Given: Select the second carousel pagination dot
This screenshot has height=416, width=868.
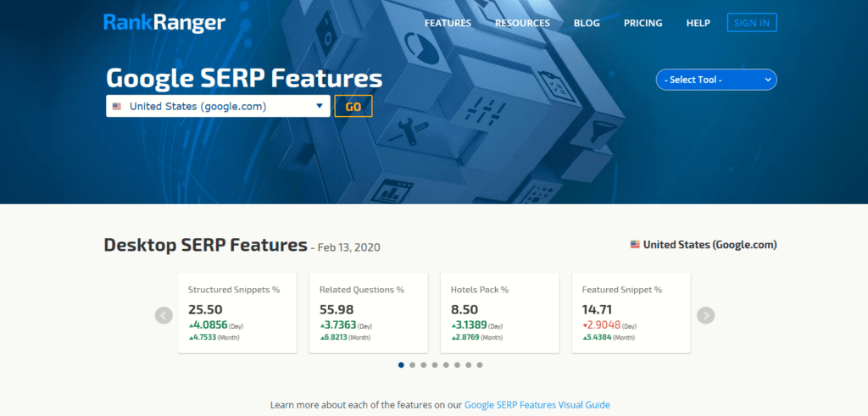Looking at the screenshot, I should click(x=413, y=365).
